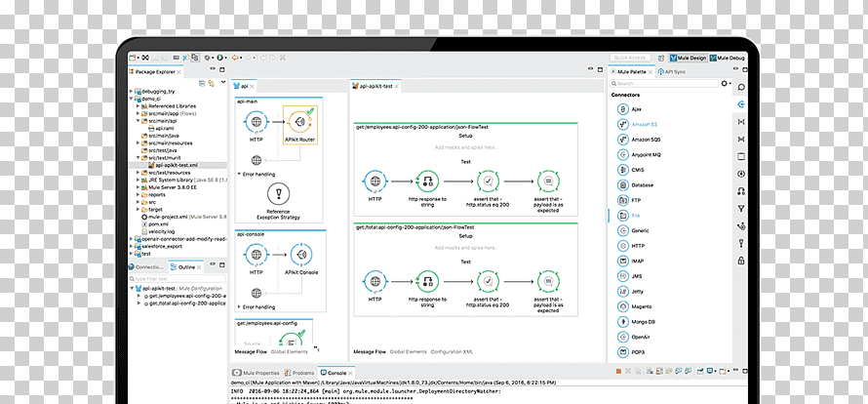The image size is (868, 404).
Task: Select the Ajax connector icon
Action: coord(623,109)
